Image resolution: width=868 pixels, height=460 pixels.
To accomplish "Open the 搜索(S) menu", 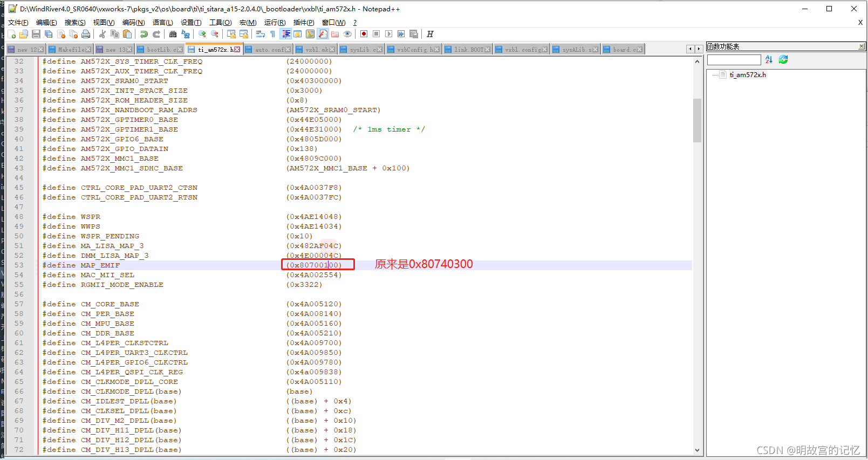I will click(75, 22).
